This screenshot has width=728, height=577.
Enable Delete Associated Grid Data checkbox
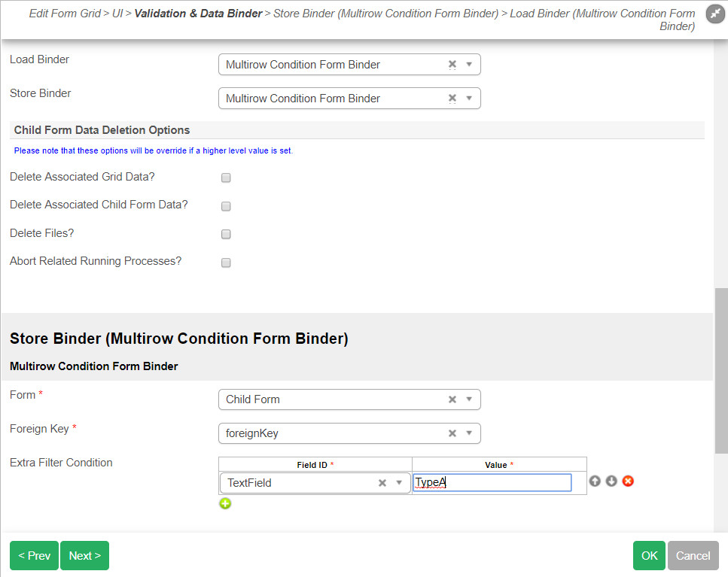pos(226,178)
